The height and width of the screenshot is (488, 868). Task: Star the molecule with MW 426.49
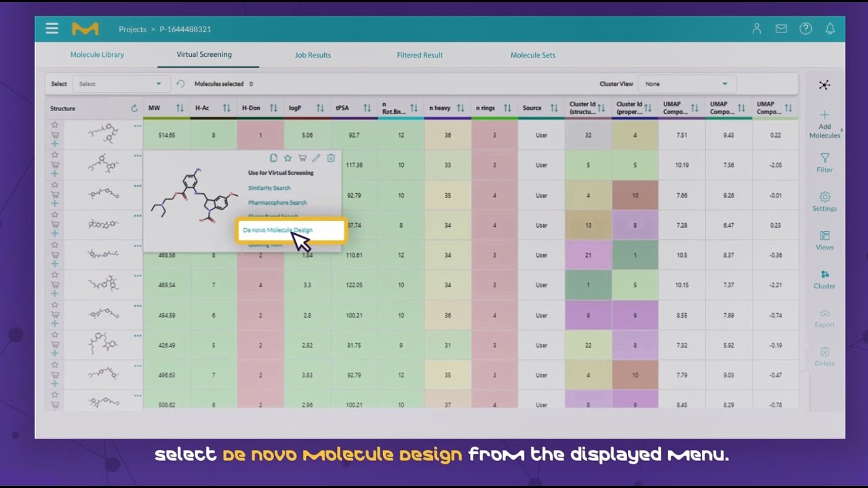55,335
